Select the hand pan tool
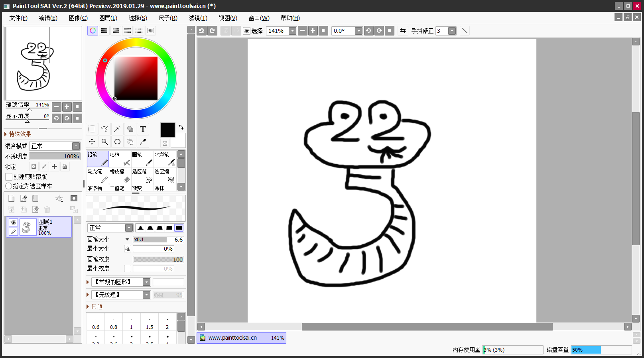The width and height of the screenshot is (644, 358). click(x=130, y=142)
